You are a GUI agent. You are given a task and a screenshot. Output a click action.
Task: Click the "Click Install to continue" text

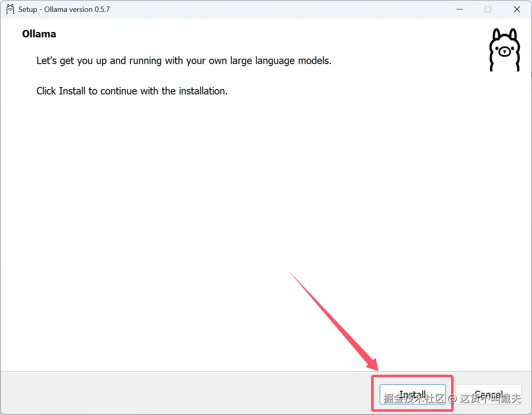click(x=132, y=91)
